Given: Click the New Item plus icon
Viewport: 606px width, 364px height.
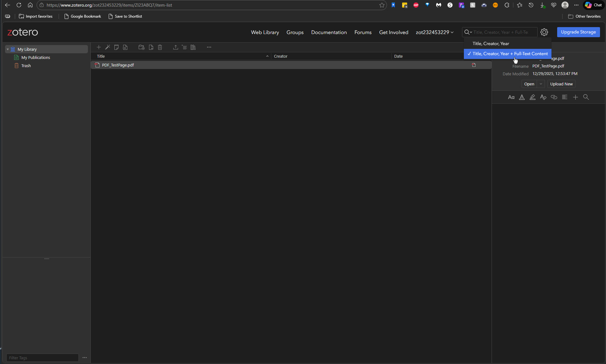Looking at the screenshot, I should (99, 47).
